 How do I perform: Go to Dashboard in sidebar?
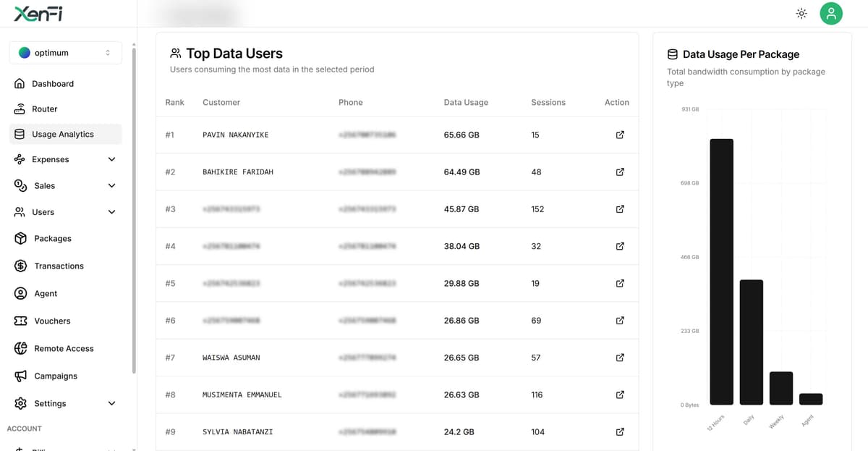point(65,84)
